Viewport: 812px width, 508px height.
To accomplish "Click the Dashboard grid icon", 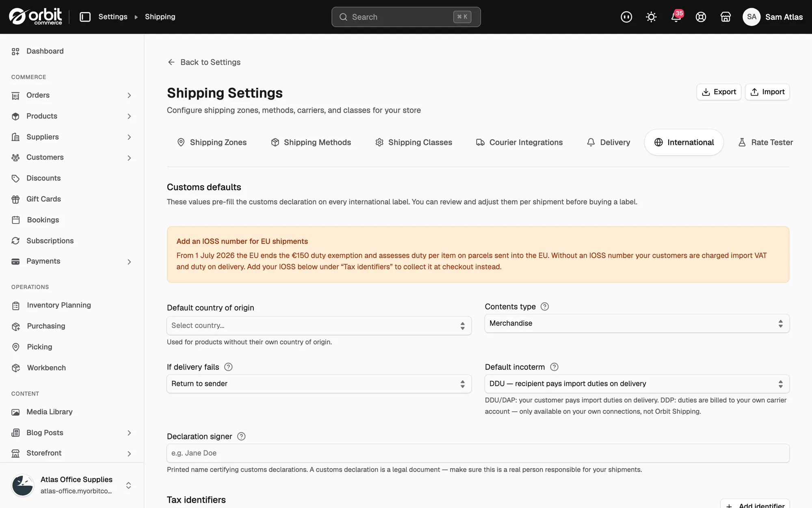I will click(x=15, y=51).
